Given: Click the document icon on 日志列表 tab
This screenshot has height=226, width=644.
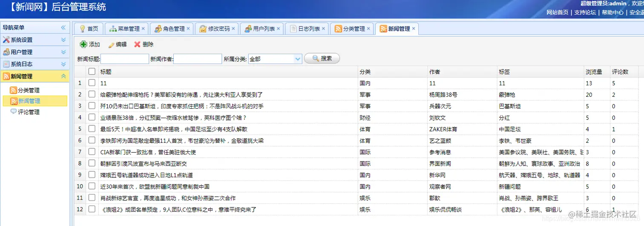Looking at the screenshot, I should click(x=293, y=29).
